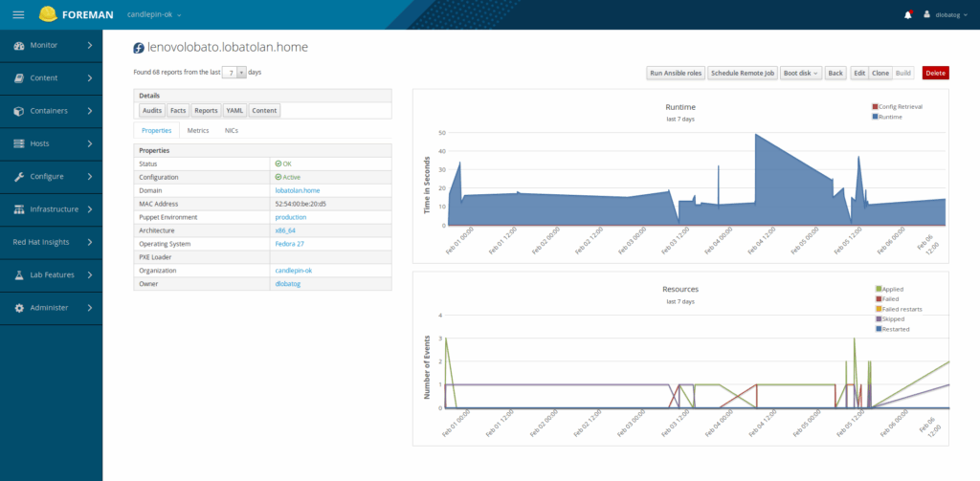The width and height of the screenshot is (980, 481).
Task: Click the Configure wrench icon in sidebar
Action: click(19, 177)
